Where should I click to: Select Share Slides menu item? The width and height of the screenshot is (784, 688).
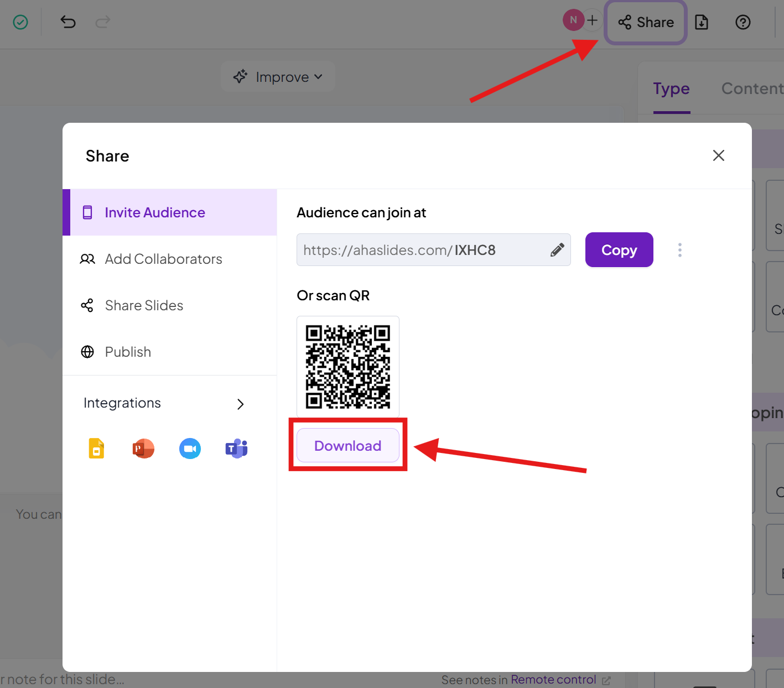(144, 305)
